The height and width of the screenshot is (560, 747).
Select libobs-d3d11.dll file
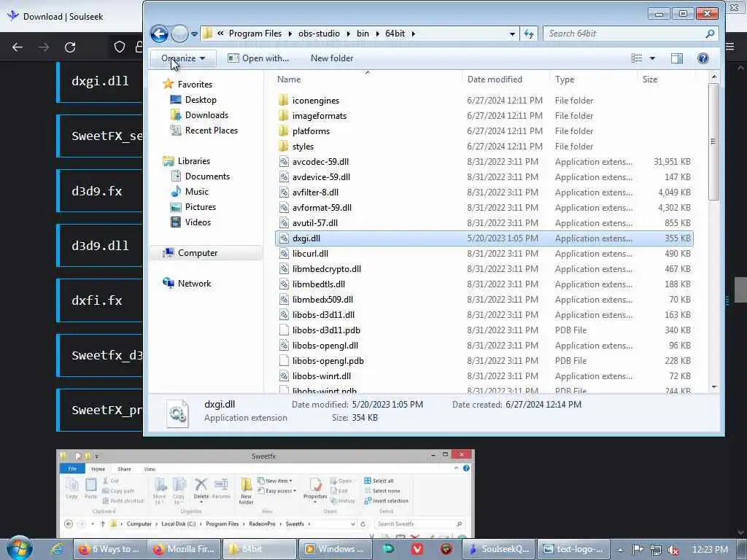323,315
